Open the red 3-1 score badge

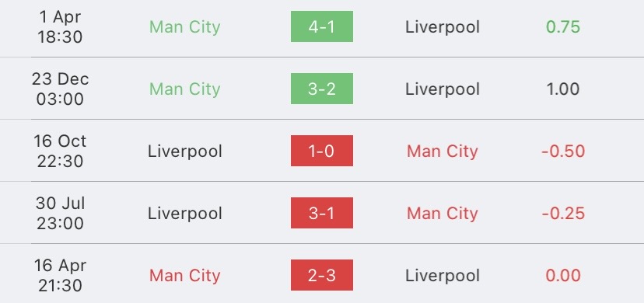click(x=321, y=213)
